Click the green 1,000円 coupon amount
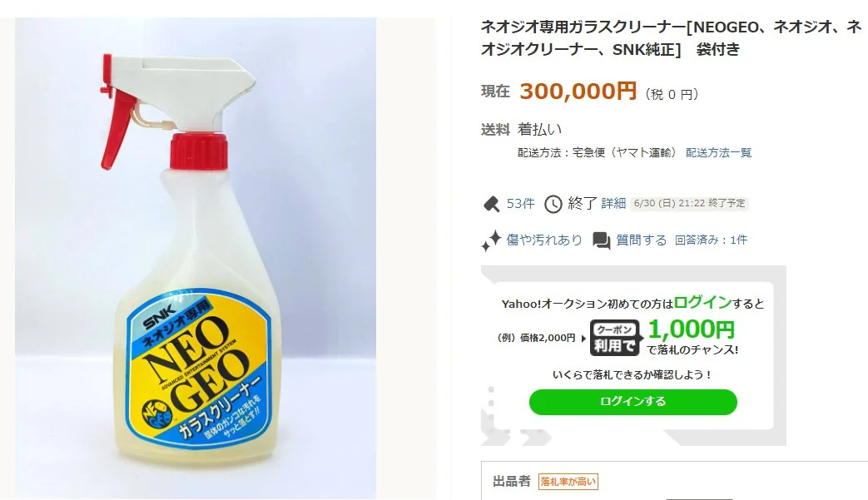Screen dimensions: 868x500 coord(691,330)
